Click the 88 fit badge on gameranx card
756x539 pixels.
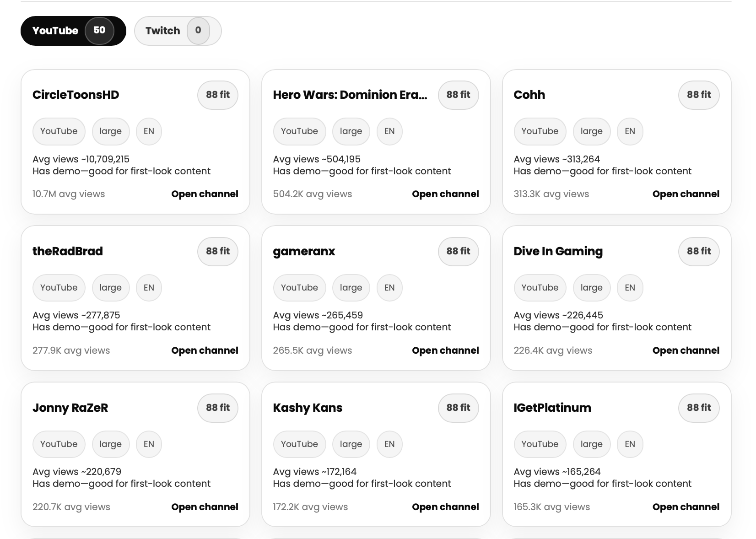458,251
